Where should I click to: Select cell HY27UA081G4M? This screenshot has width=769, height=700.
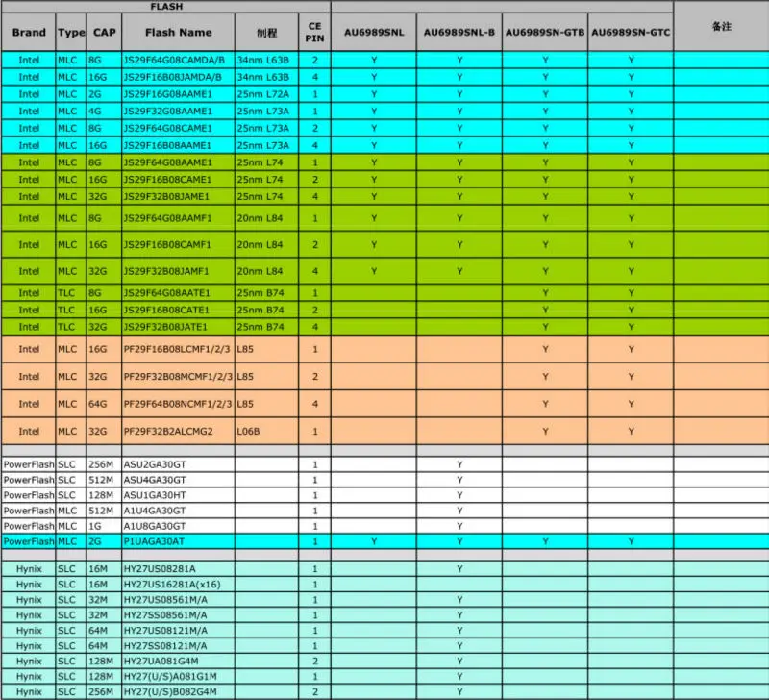pyautogui.click(x=179, y=662)
